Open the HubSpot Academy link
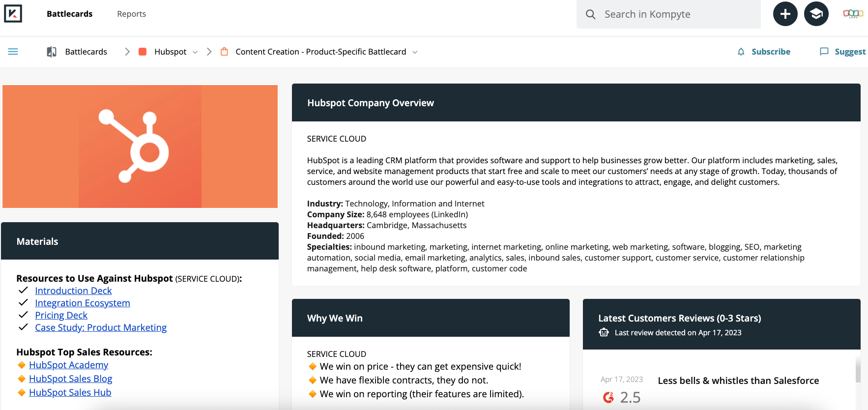Image resolution: width=868 pixels, height=410 pixels. point(68,365)
